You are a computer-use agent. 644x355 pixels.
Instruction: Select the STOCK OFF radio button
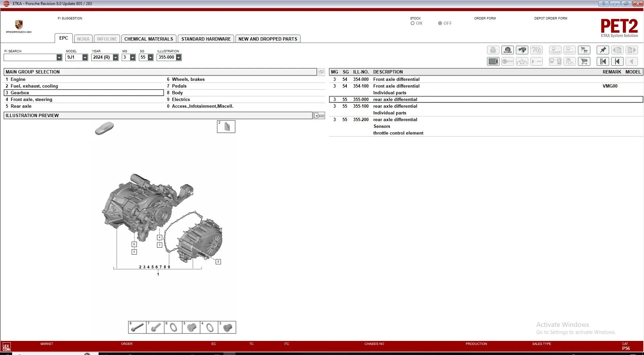[x=440, y=23]
